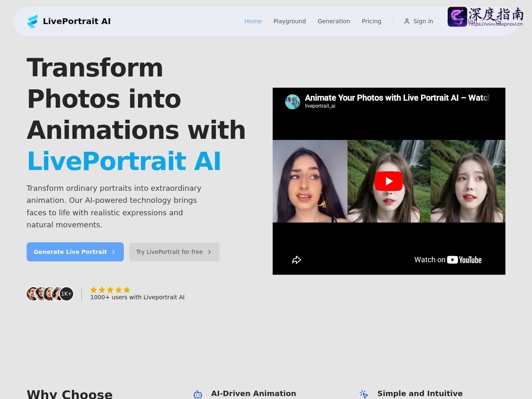Open the video title Animate Your Photos
532x399 pixels.
coord(397,98)
